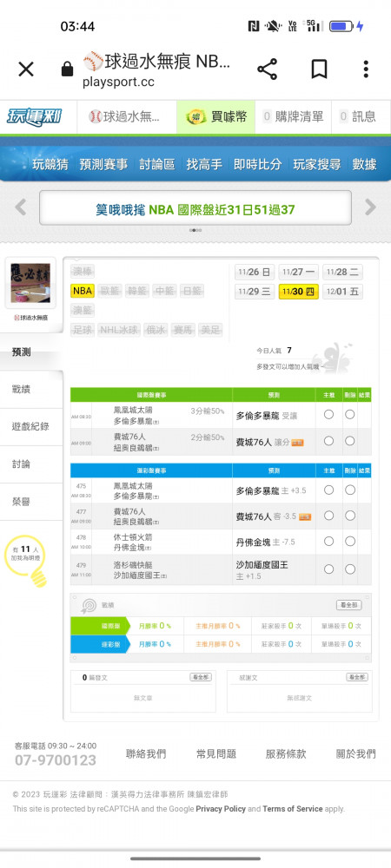Open the Privacy Policy link
This screenshot has height=868, width=391.
221,809
